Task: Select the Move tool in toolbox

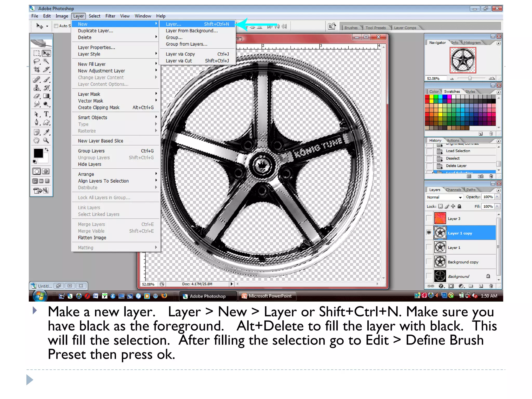Action: [x=46, y=53]
